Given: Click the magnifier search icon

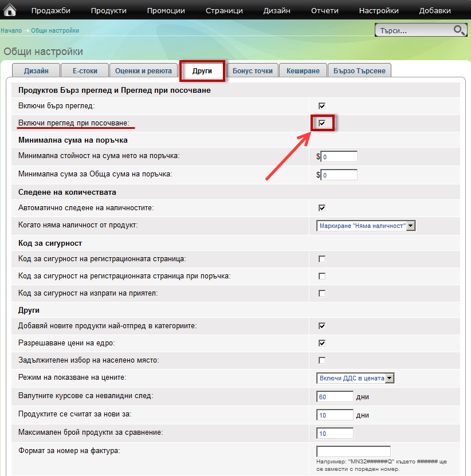Looking at the screenshot, I should [459, 30].
